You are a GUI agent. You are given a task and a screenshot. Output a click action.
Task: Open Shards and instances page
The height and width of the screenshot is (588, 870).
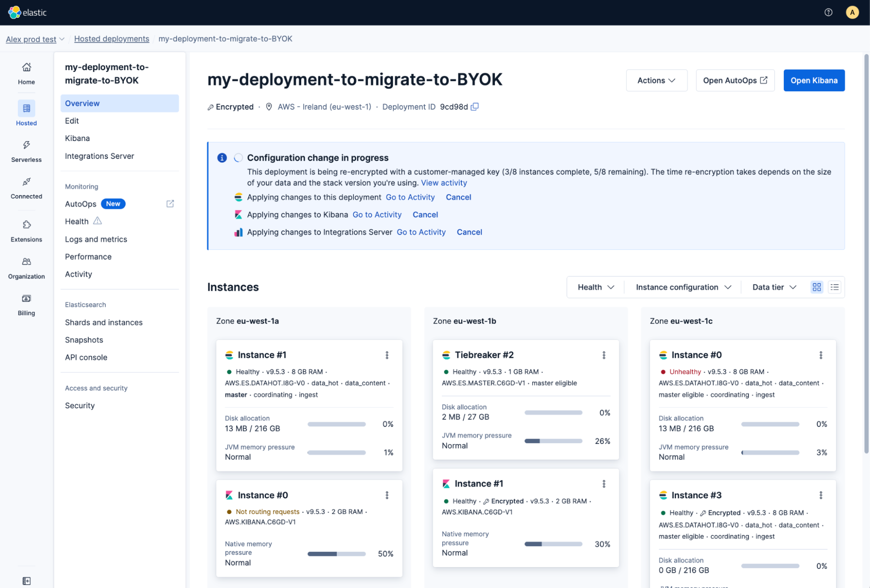[x=104, y=323]
